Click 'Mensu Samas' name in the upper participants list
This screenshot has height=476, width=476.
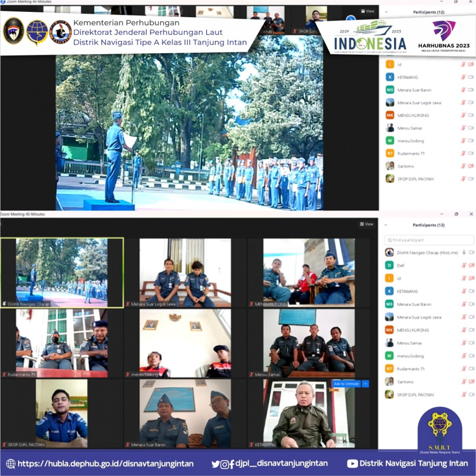click(410, 128)
